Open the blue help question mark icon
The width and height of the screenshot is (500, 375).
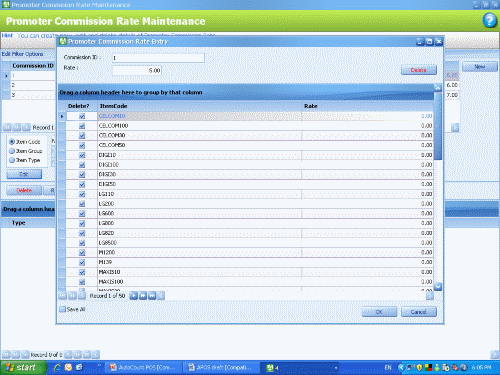489,21
